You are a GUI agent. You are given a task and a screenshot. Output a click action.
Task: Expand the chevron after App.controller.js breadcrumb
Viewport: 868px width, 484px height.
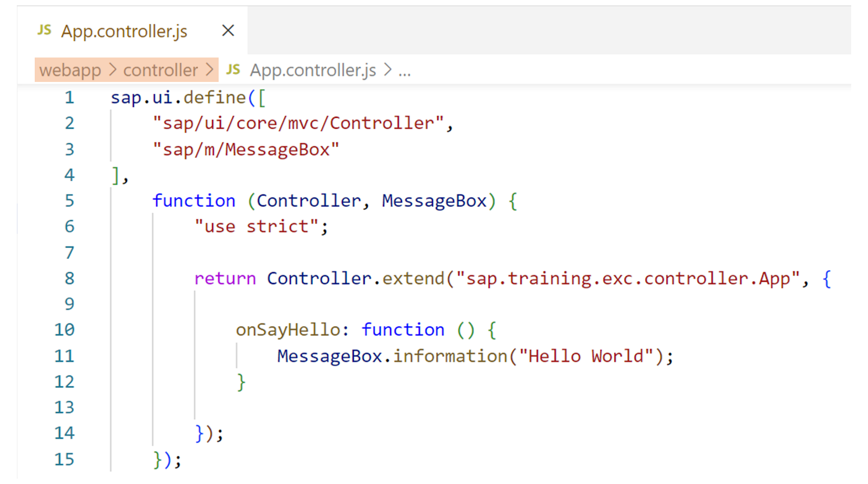click(x=387, y=70)
